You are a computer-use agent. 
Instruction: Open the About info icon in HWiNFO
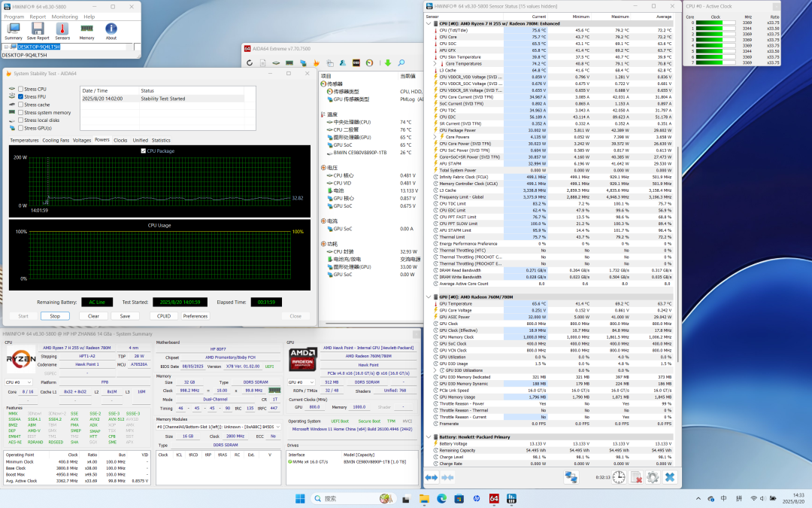(111, 29)
